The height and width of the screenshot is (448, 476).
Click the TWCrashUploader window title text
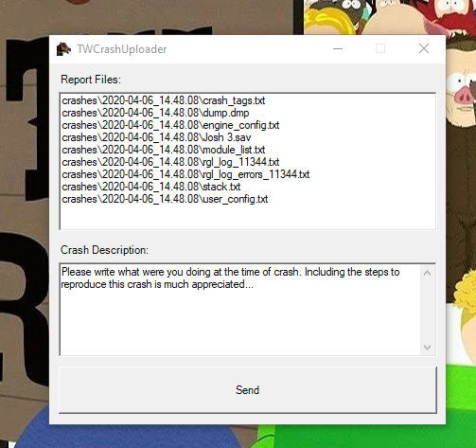(122, 49)
